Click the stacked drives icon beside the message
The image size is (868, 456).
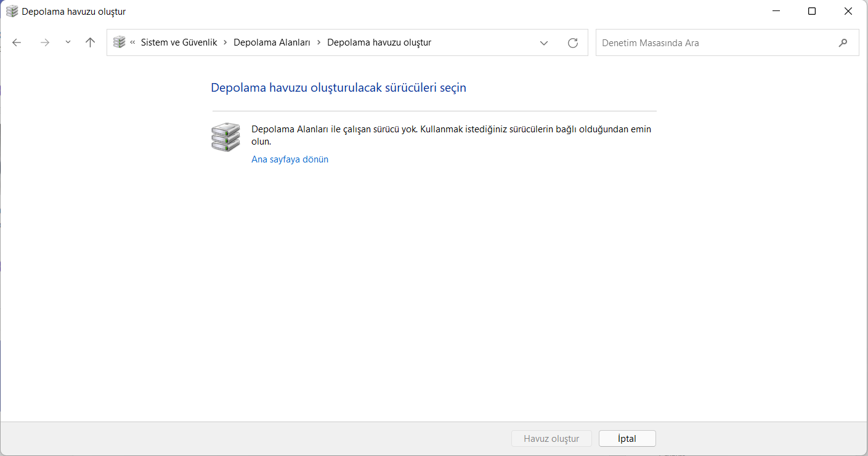225,137
